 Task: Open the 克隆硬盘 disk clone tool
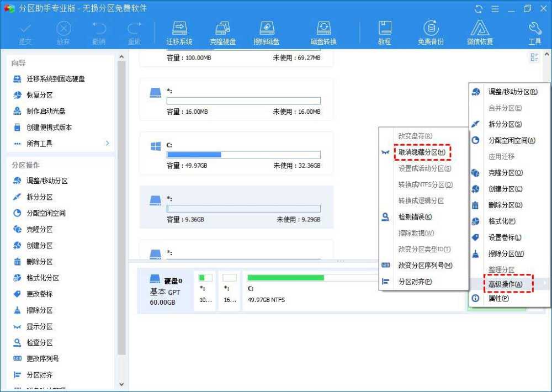click(x=222, y=31)
